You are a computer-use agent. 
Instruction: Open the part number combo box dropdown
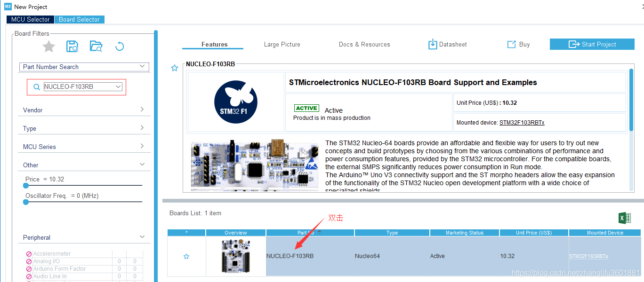(x=118, y=87)
